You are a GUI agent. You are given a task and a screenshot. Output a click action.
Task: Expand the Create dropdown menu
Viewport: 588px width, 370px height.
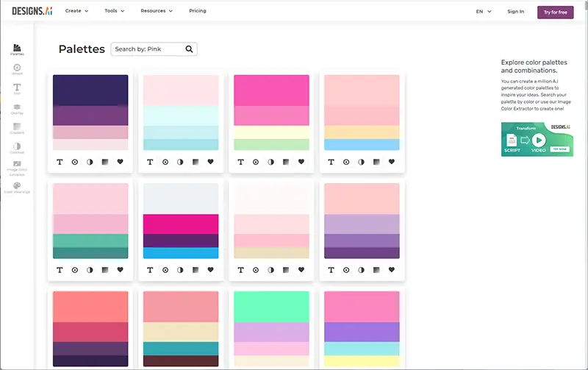click(76, 11)
